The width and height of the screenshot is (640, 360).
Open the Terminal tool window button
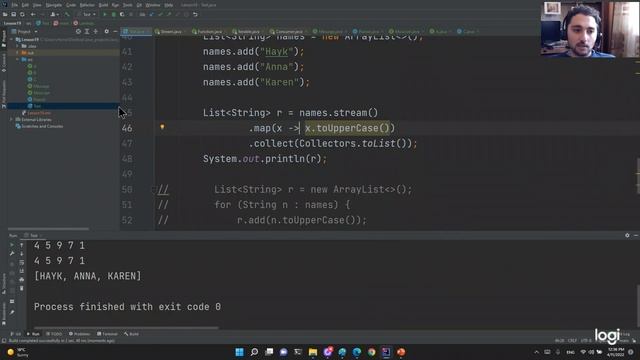[107, 334]
